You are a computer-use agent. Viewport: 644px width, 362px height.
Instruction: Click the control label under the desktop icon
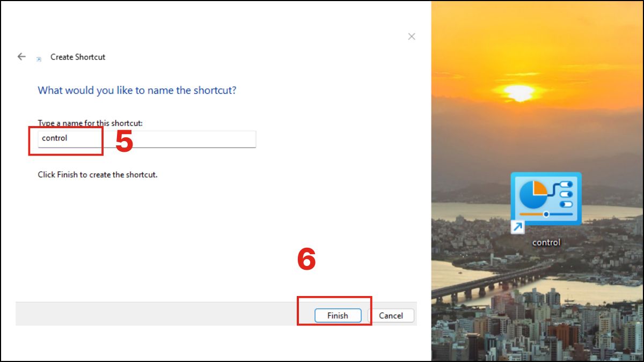[546, 242]
